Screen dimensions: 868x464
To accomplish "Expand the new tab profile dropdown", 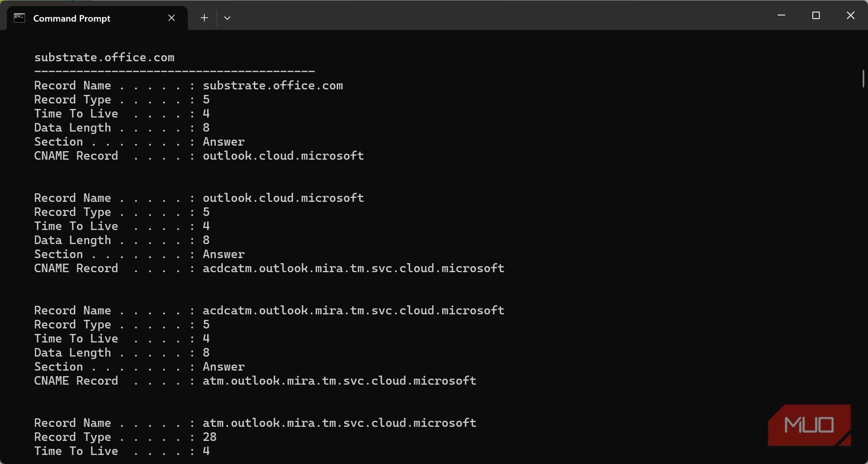I will point(227,18).
